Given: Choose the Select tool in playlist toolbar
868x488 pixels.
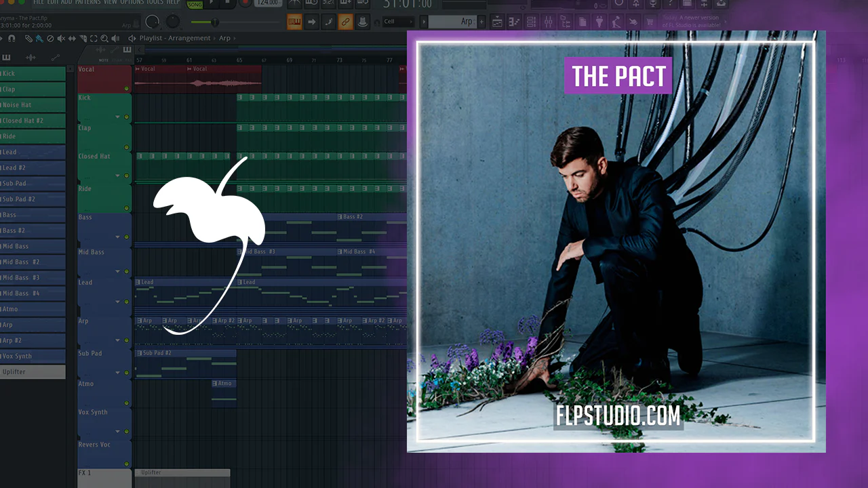Looking at the screenshot, I should point(94,39).
